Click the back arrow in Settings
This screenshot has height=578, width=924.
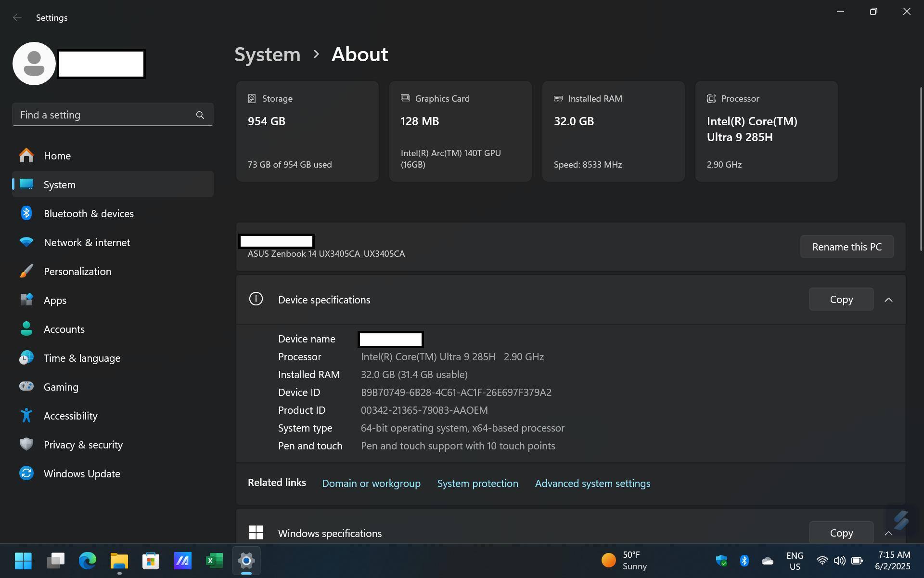[17, 18]
